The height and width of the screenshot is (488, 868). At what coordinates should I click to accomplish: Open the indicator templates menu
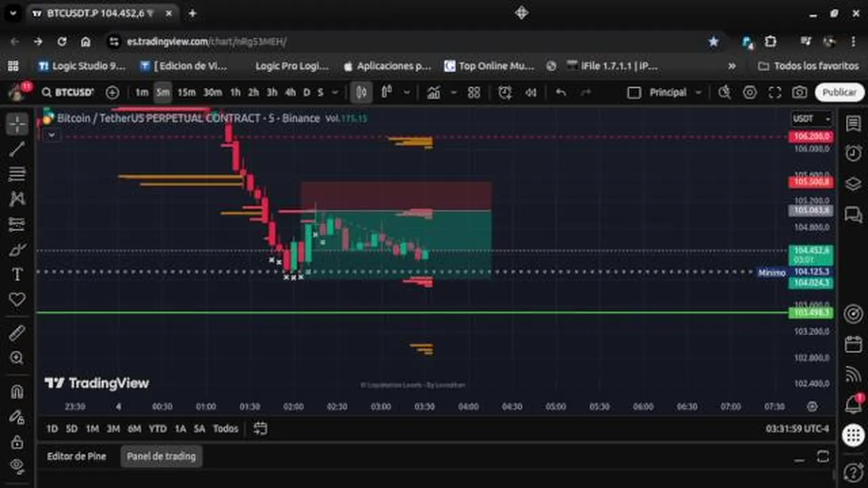[474, 93]
